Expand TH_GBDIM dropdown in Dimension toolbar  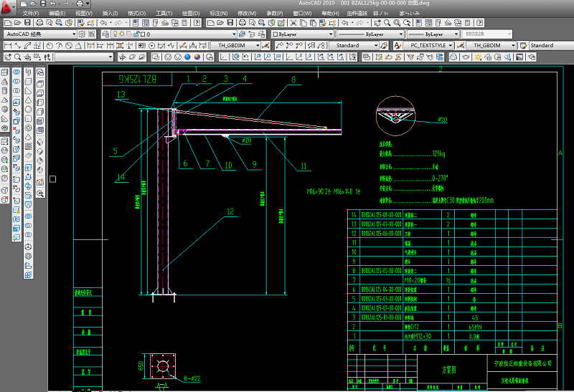[258, 45]
